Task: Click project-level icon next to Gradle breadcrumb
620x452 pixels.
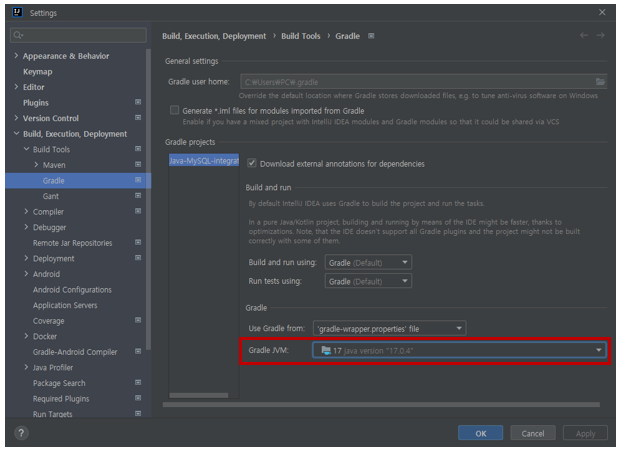Action: (x=371, y=36)
